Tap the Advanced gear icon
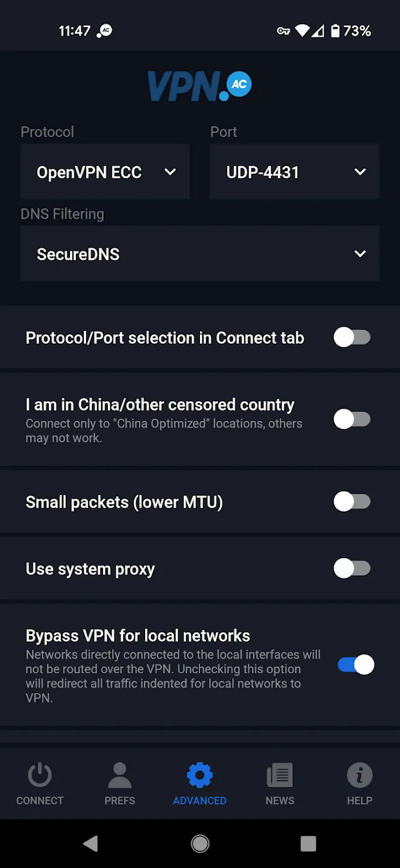The image size is (400, 868). point(199,775)
